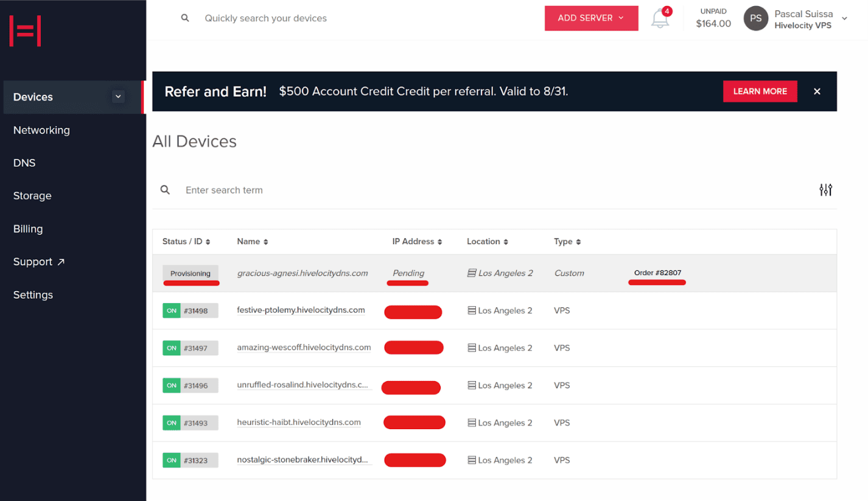Open the notifications bell icon

click(660, 19)
